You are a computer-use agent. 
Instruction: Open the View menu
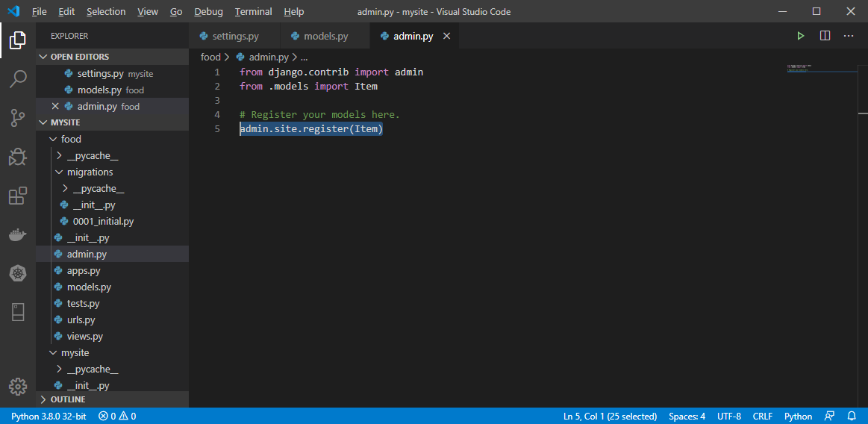(x=148, y=12)
